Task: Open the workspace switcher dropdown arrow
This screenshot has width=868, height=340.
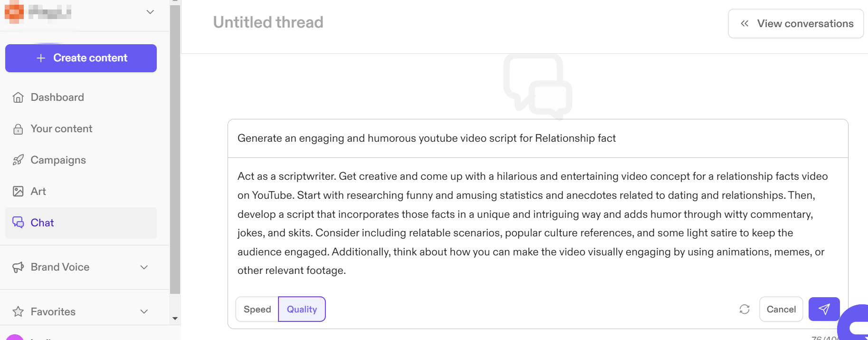Action: 150,12
